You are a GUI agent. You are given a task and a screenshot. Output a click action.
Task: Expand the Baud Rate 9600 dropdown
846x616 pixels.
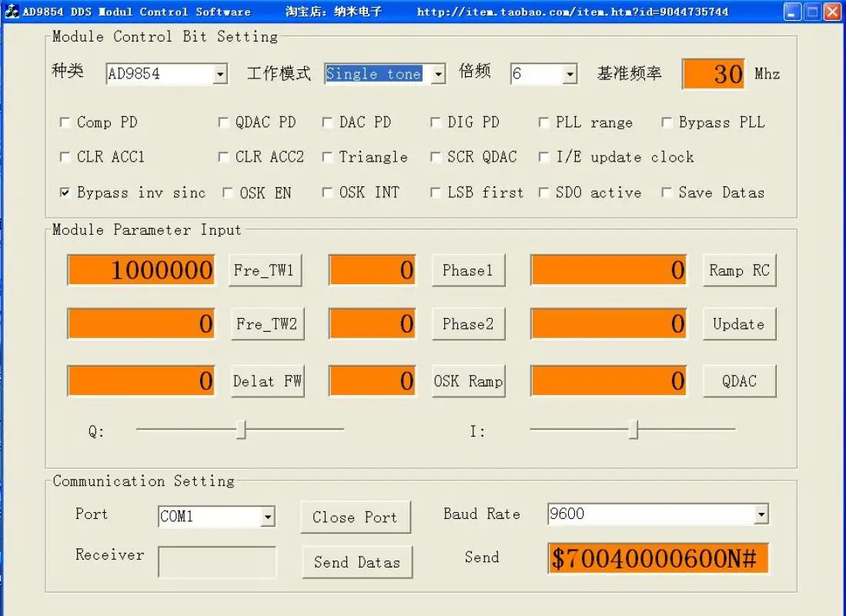click(x=761, y=514)
